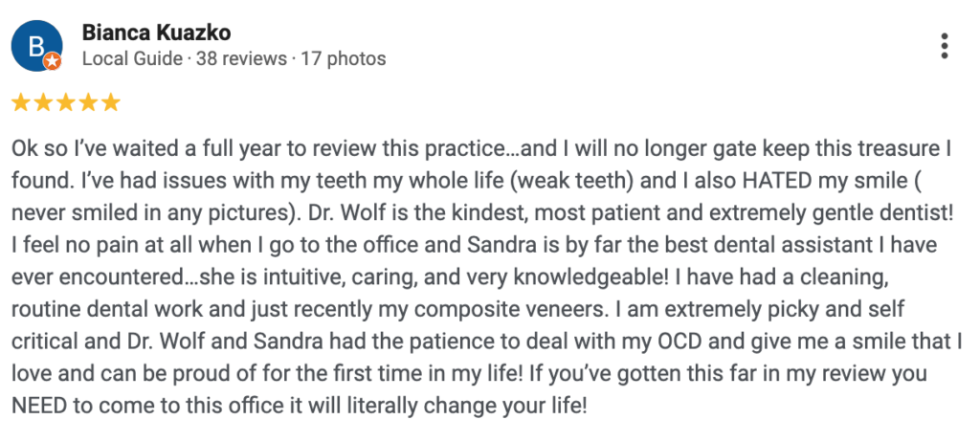This screenshot has width=980, height=442.
Task: Open the three-dot more options menu
Action: tap(945, 45)
